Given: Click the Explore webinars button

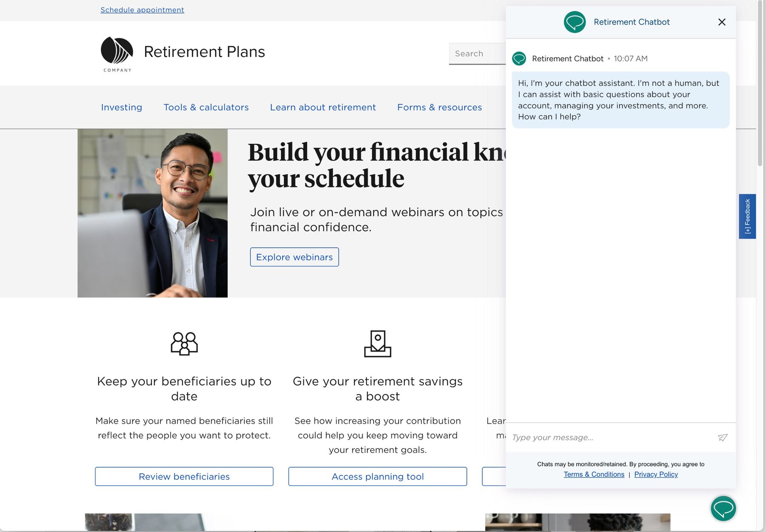Looking at the screenshot, I should pyautogui.click(x=294, y=257).
